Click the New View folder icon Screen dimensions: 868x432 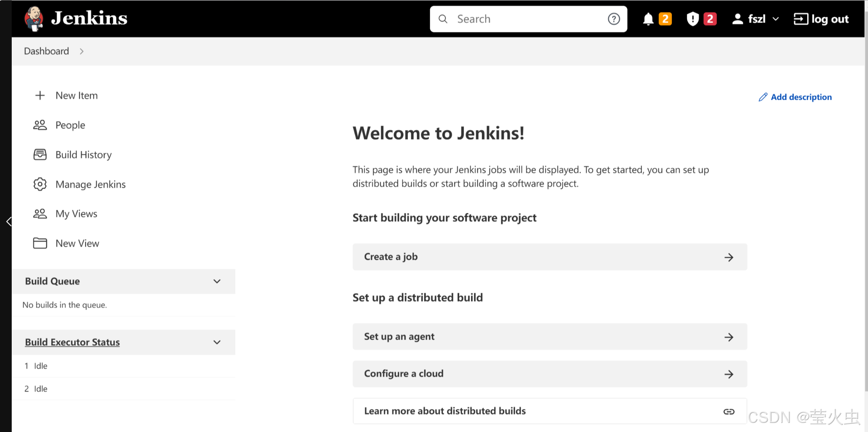click(40, 243)
